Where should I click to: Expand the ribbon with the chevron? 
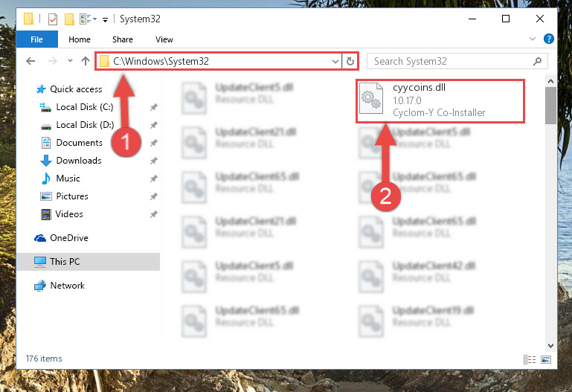click(533, 39)
